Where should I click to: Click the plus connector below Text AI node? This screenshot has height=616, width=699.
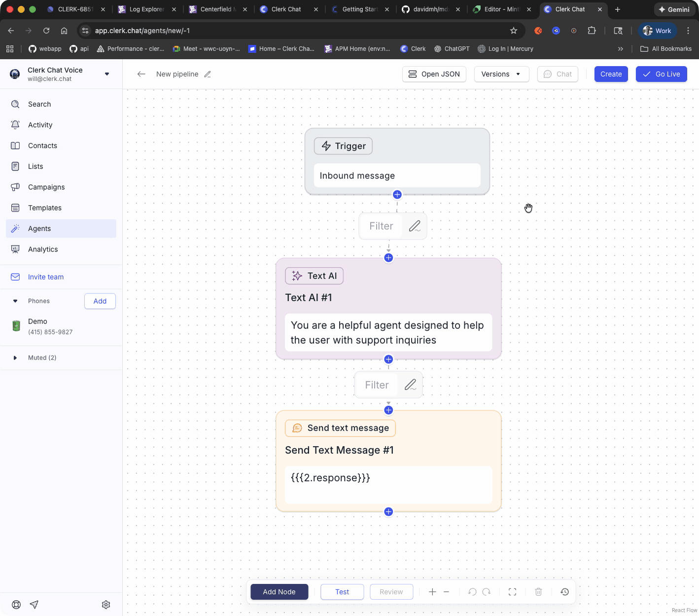[x=388, y=359]
